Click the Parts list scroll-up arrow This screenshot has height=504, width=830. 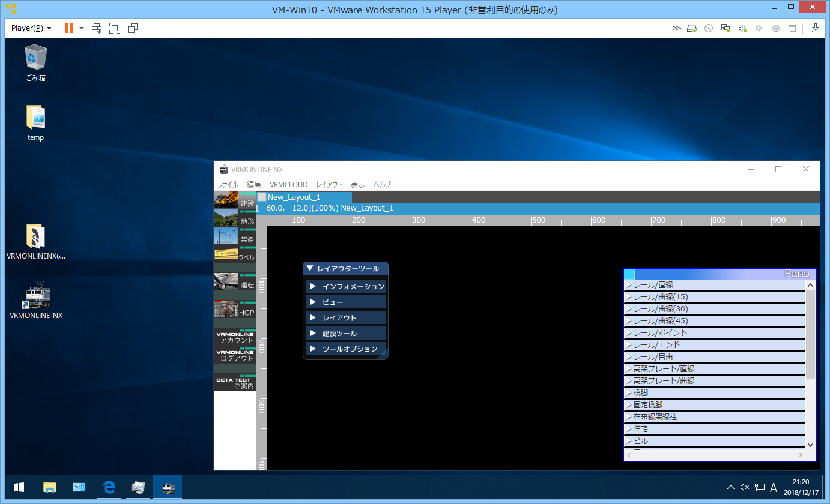tap(810, 285)
